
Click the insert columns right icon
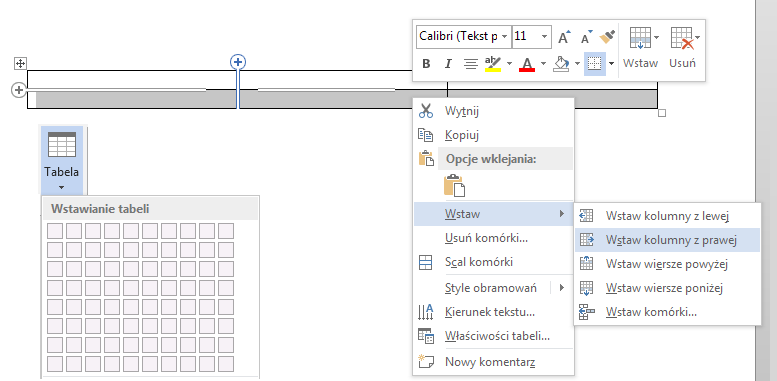[586, 240]
